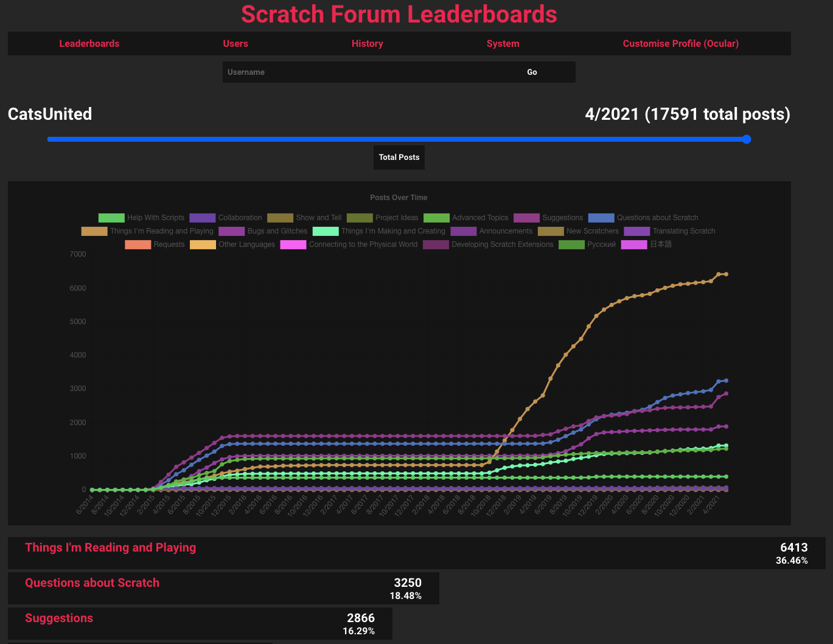Toggle Advanced Topics legend swatch
Image resolution: width=833 pixels, height=644 pixels.
pyautogui.click(x=436, y=218)
